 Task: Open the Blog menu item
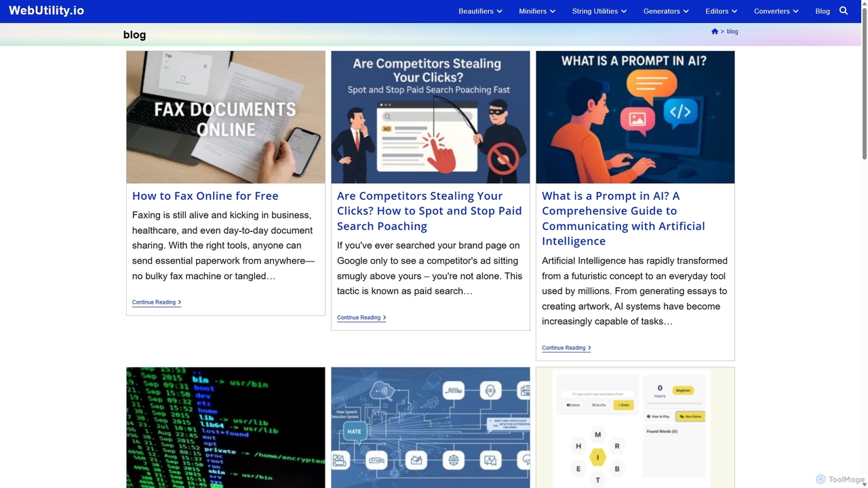coord(823,11)
